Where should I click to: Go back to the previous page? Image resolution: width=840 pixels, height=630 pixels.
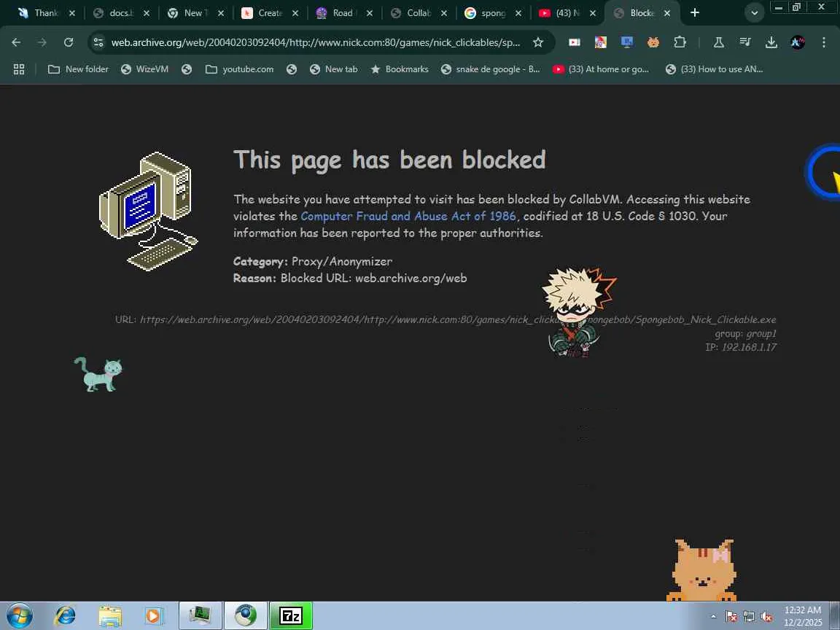(16, 42)
